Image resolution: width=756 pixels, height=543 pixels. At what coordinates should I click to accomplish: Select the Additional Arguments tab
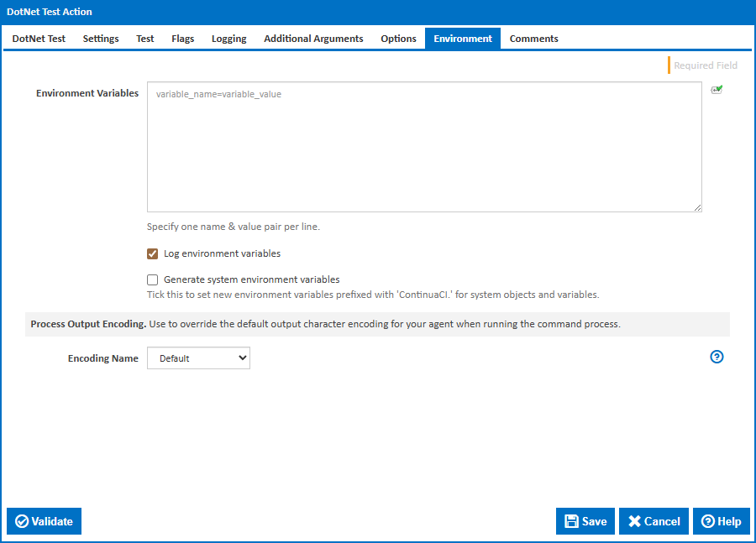tap(312, 38)
